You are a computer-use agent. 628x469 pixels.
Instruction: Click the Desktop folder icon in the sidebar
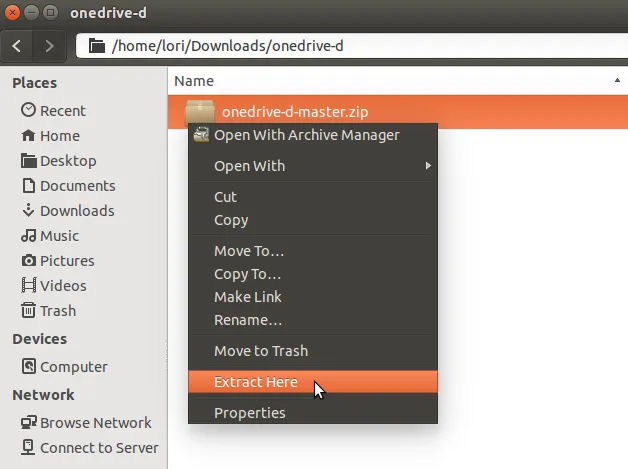coord(28,161)
